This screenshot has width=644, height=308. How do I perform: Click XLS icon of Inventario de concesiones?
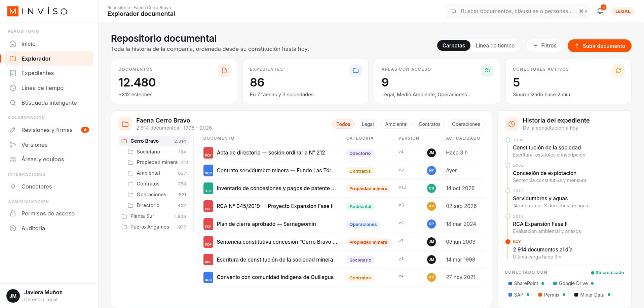pyautogui.click(x=208, y=189)
